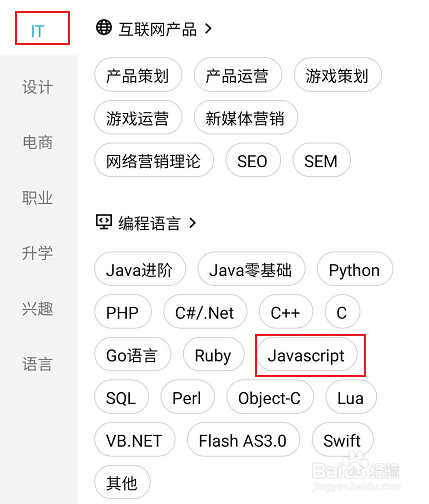Select the PHP tag

click(123, 312)
